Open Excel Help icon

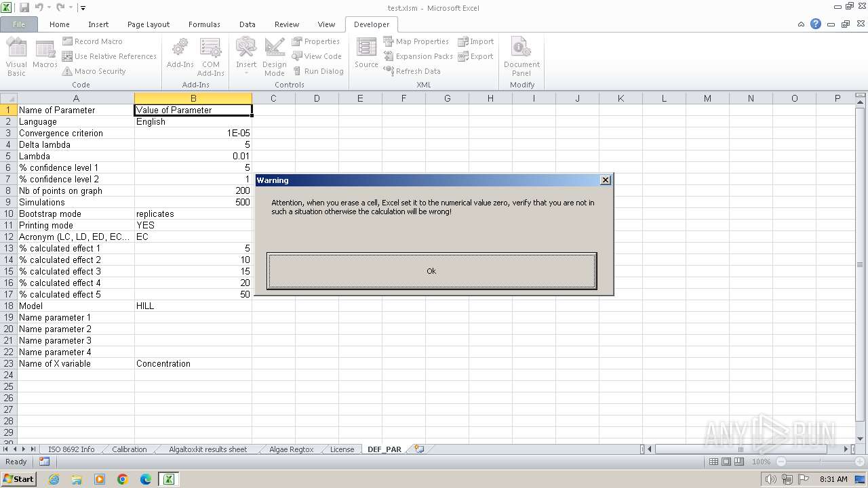tap(816, 24)
